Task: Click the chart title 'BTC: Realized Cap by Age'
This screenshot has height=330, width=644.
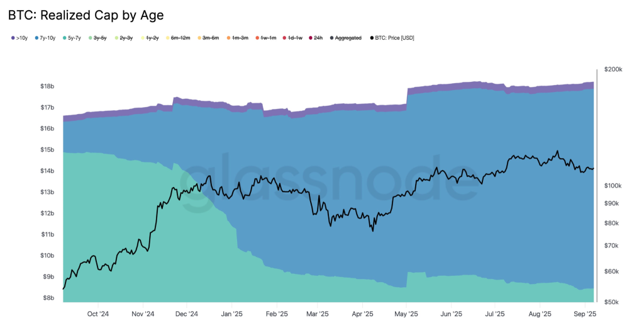Action: click(x=86, y=14)
